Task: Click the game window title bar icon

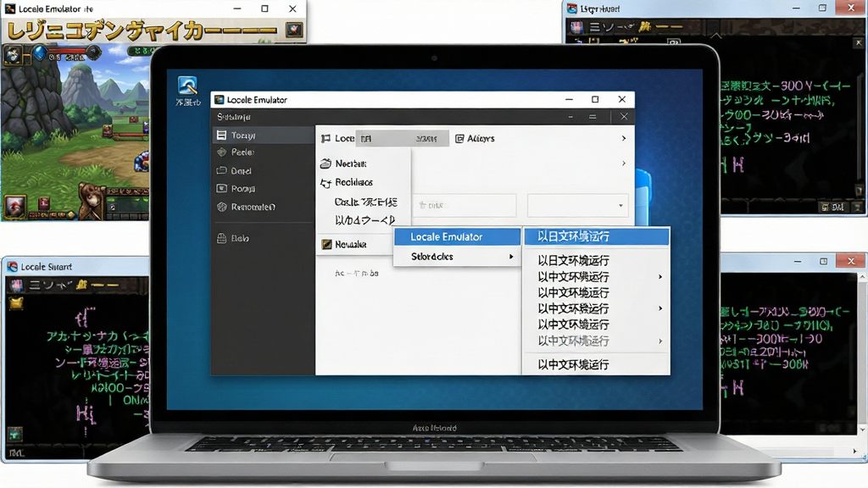Action: (x=10, y=8)
